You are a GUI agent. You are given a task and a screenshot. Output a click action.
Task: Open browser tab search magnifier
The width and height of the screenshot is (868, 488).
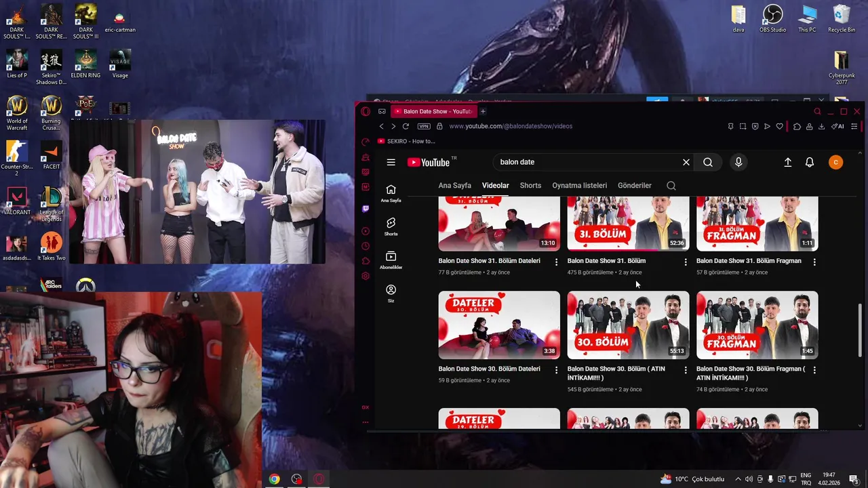click(818, 111)
